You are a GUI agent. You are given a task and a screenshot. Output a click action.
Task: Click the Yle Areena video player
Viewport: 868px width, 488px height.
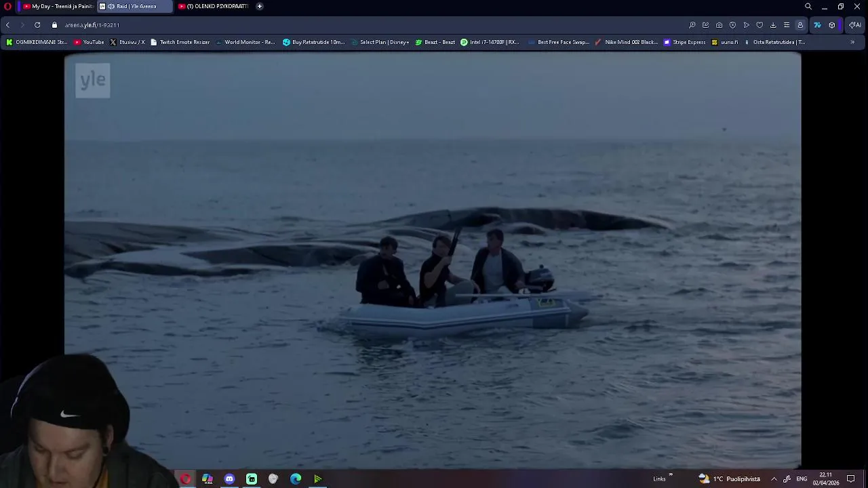[433, 261]
